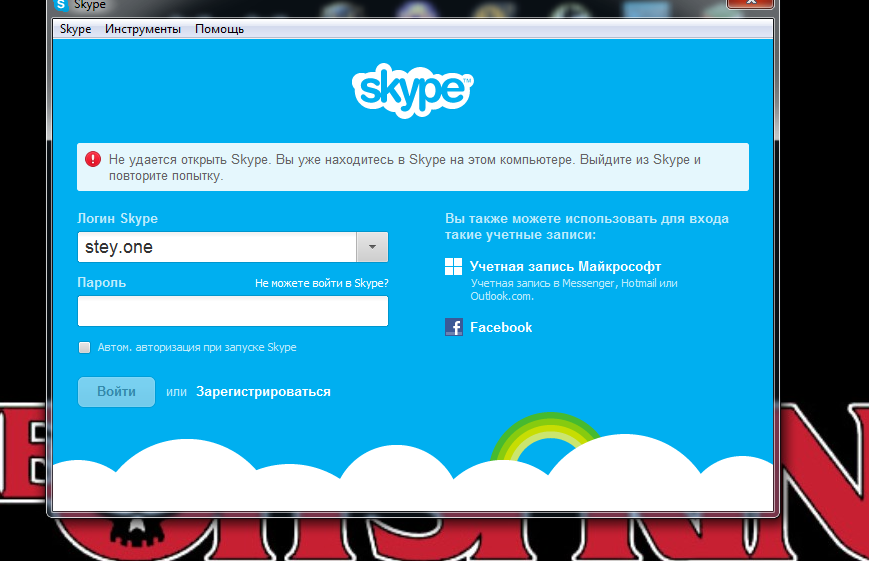
Task: Click the red error exclamation icon
Action: (93, 159)
